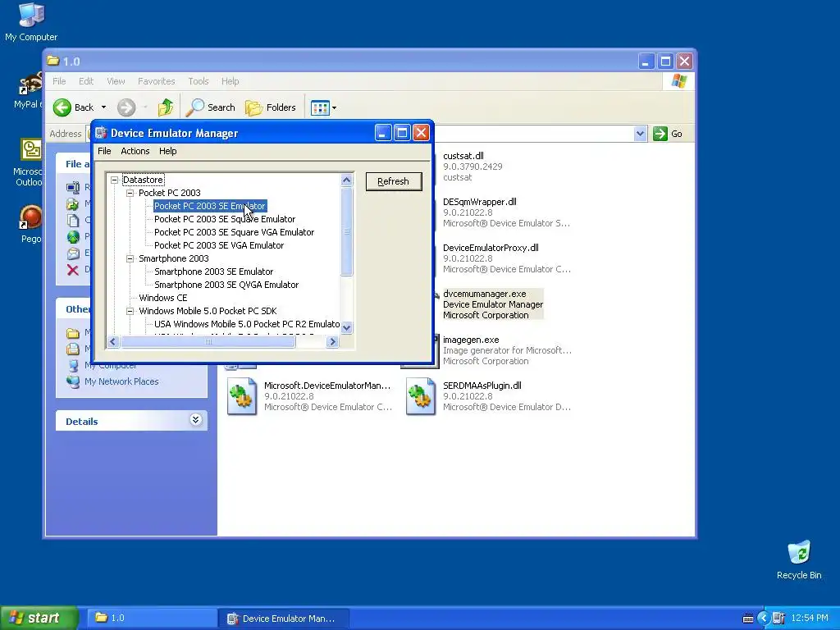The height and width of the screenshot is (630, 840).
Task: Select the dvcemumanager.exe file
Action: point(484,294)
